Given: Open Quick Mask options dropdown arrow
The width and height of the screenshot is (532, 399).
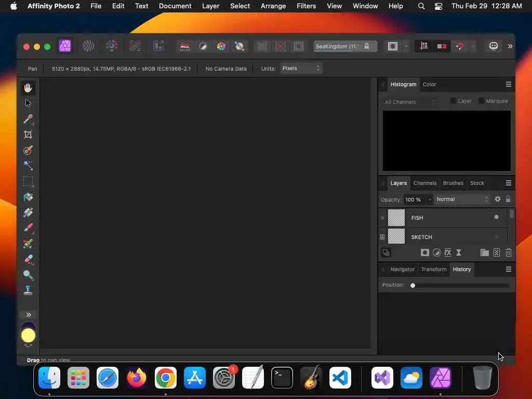Looking at the screenshot, I should click(406, 46).
